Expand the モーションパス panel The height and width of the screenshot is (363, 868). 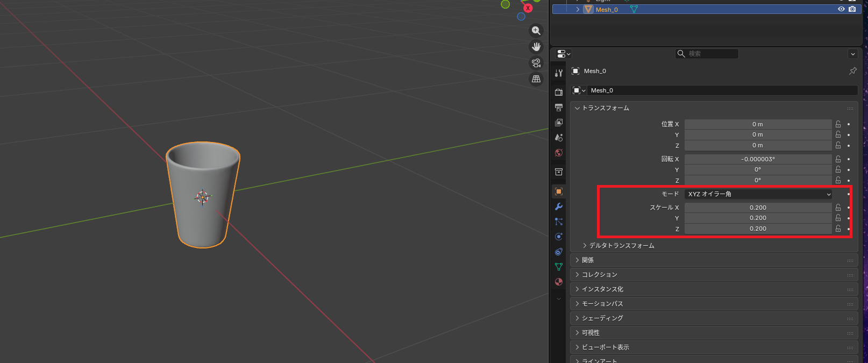pyautogui.click(x=578, y=304)
